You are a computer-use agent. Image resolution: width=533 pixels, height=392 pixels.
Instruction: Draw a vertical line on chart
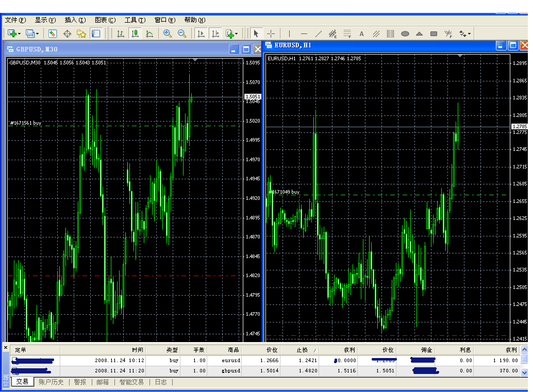click(x=289, y=33)
